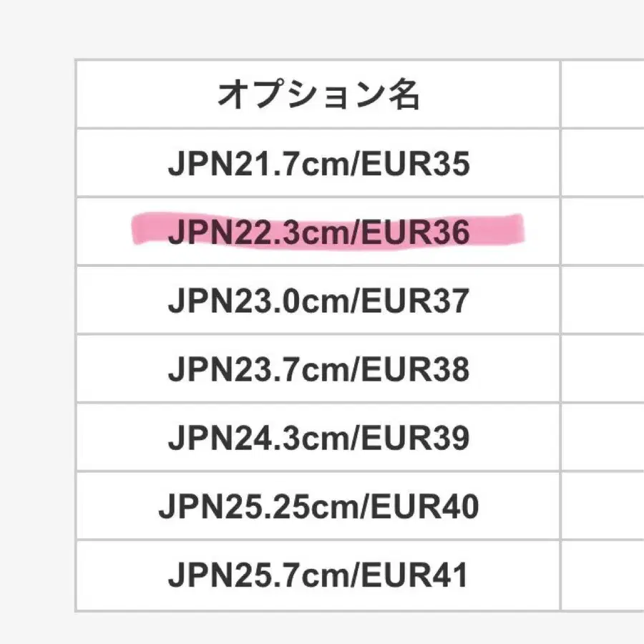Click the empty cell beside JPN23.0cm/EUR37
Image resolution: width=644 pixels, height=644 pixels.
[x=602, y=301]
